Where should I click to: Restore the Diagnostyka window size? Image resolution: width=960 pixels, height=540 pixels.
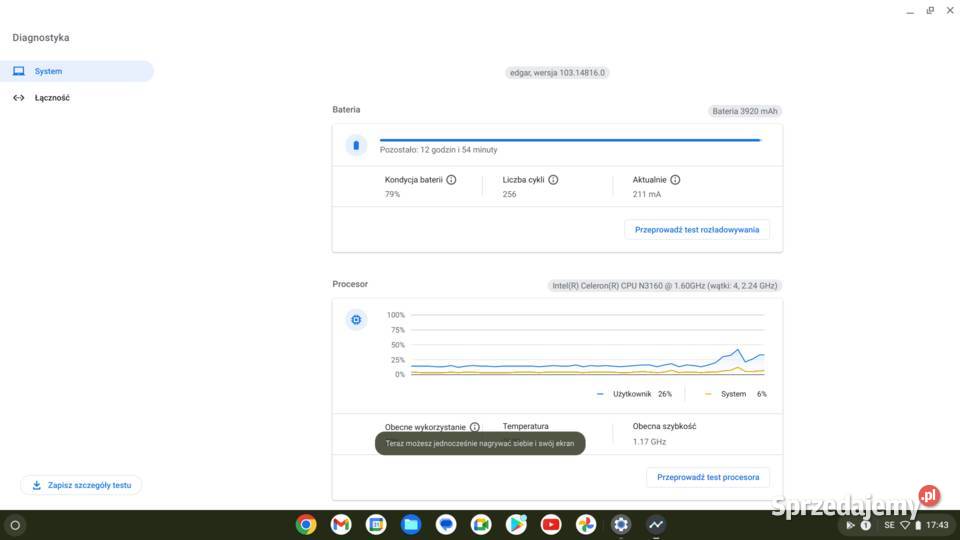tap(930, 10)
